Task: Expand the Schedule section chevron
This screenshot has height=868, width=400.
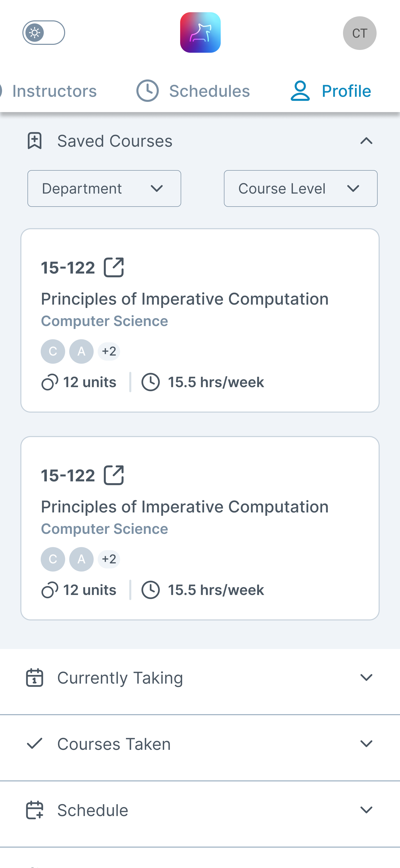Action: click(x=366, y=810)
